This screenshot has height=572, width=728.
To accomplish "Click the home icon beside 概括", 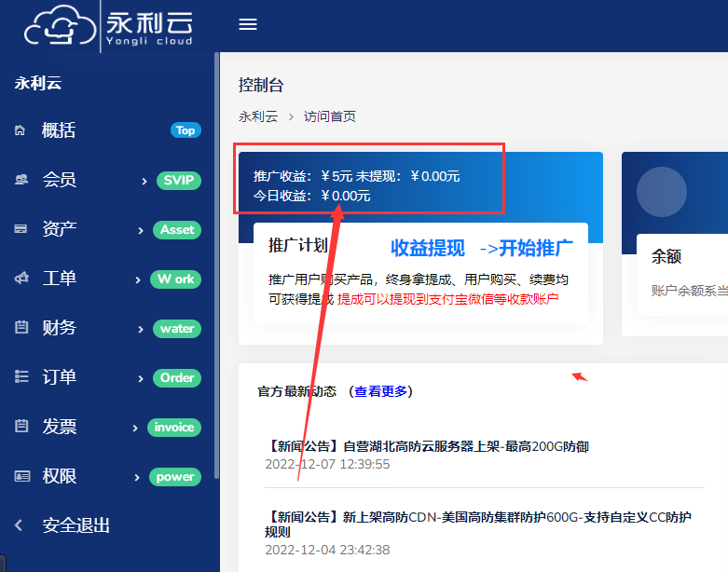I will [20, 130].
